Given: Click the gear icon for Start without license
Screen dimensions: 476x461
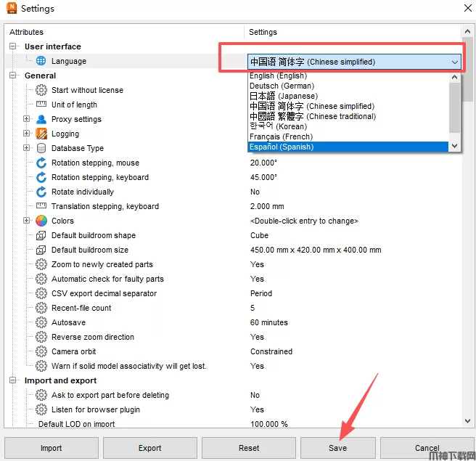Looking at the screenshot, I should pyautogui.click(x=41, y=90).
